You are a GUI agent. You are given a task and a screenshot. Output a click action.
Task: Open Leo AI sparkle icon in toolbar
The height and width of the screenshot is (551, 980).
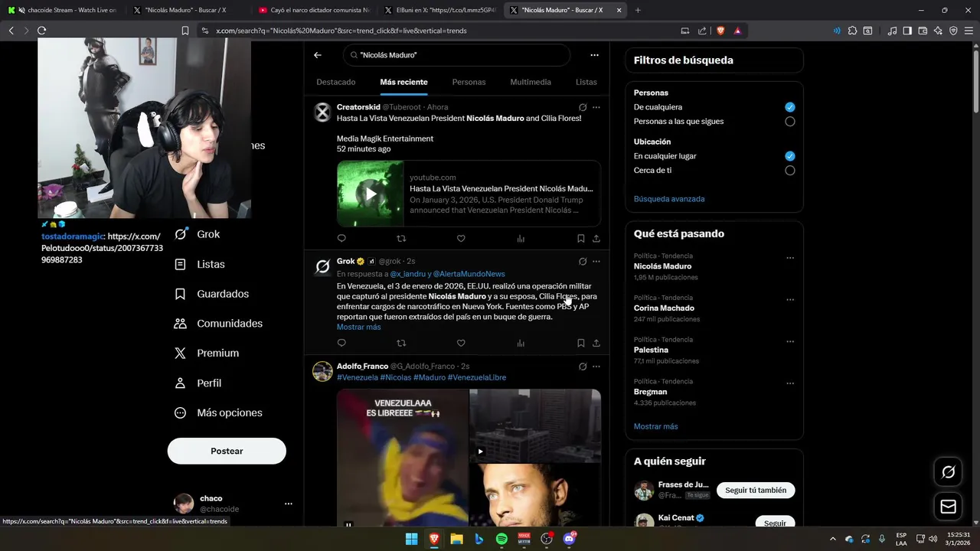(938, 31)
